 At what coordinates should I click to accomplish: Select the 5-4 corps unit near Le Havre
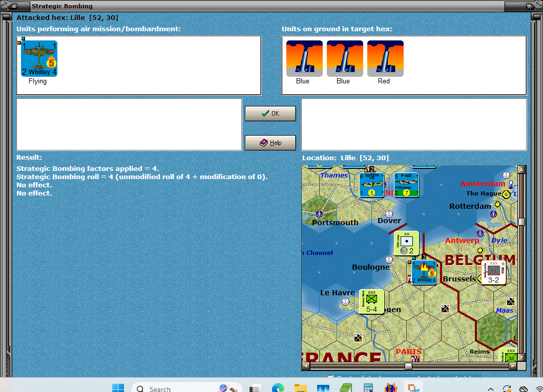point(371,302)
